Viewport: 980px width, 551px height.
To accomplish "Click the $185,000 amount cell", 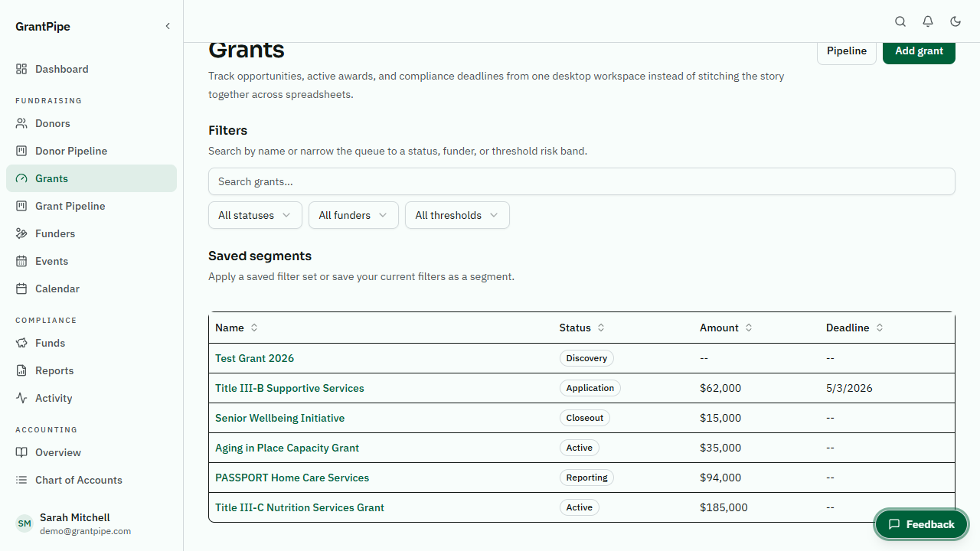I will click(x=724, y=507).
